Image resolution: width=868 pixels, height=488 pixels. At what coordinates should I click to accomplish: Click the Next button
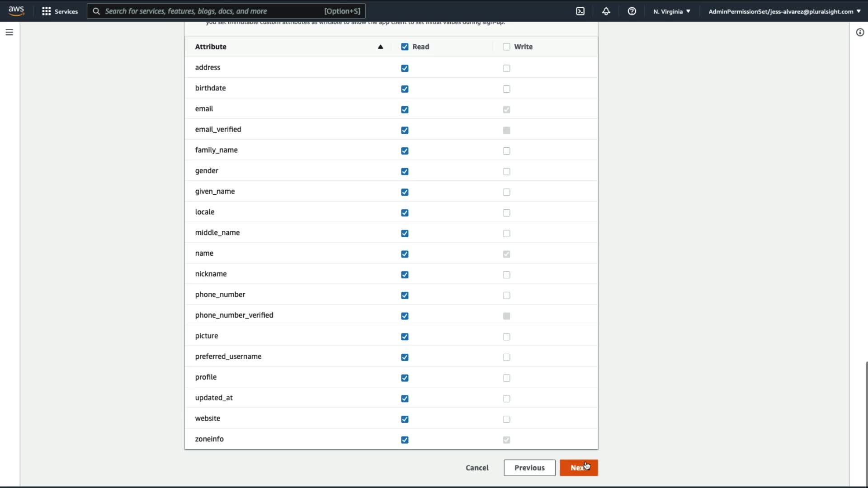coord(578,468)
